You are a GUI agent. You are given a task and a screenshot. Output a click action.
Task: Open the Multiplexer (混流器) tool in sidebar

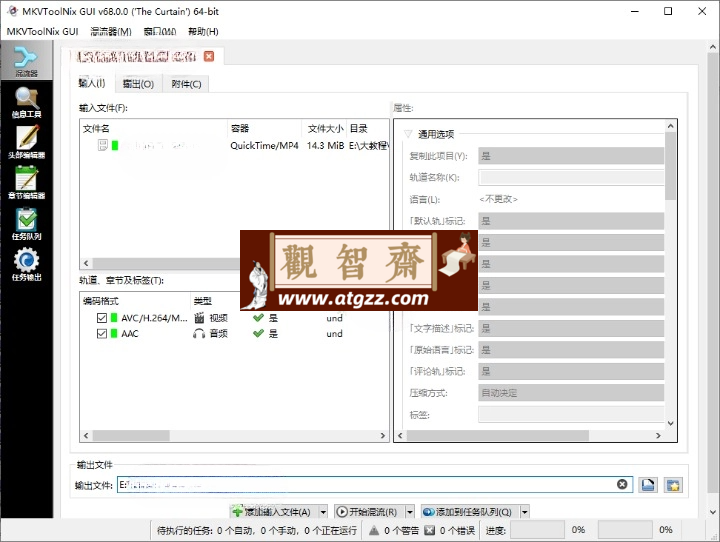pos(26,61)
